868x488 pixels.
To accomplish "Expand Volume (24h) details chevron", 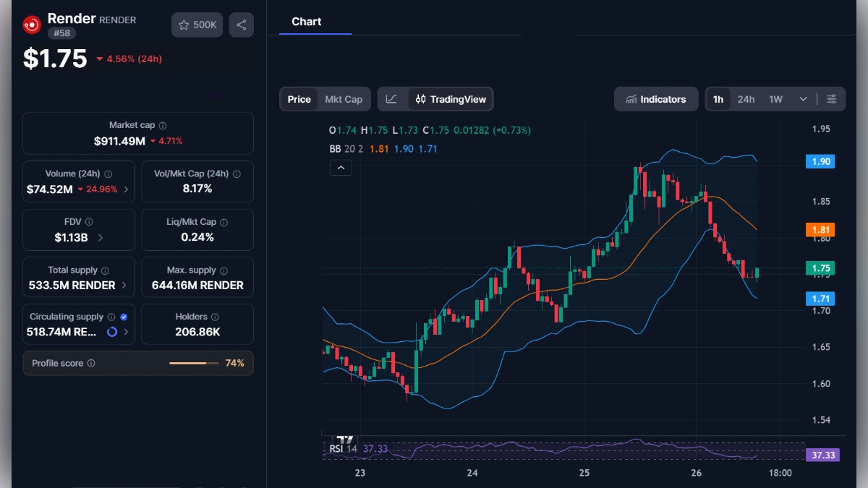I will coord(126,189).
